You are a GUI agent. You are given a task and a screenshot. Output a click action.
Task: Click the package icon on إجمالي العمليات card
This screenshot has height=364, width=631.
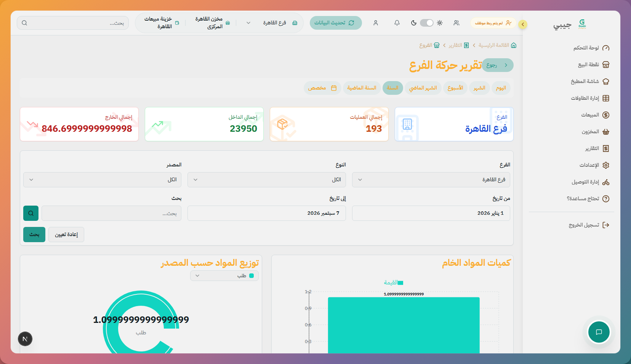click(x=282, y=124)
